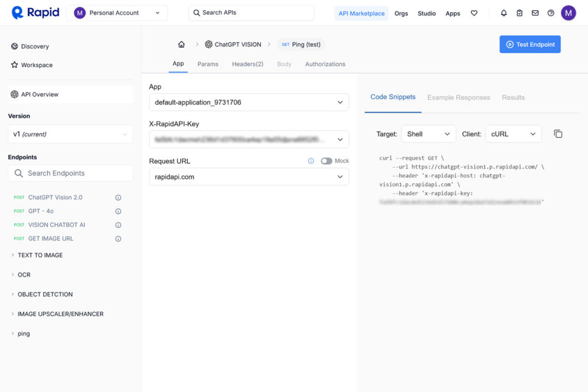
Task: Show info for ChatGPT Vision 2.0 endpoint
Action: 118,197
